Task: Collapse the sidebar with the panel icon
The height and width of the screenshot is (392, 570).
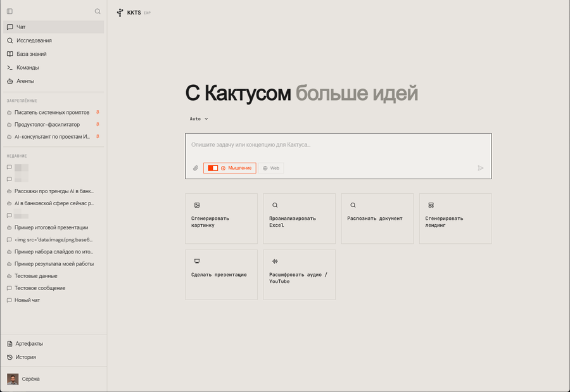Action: click(9, 11)
